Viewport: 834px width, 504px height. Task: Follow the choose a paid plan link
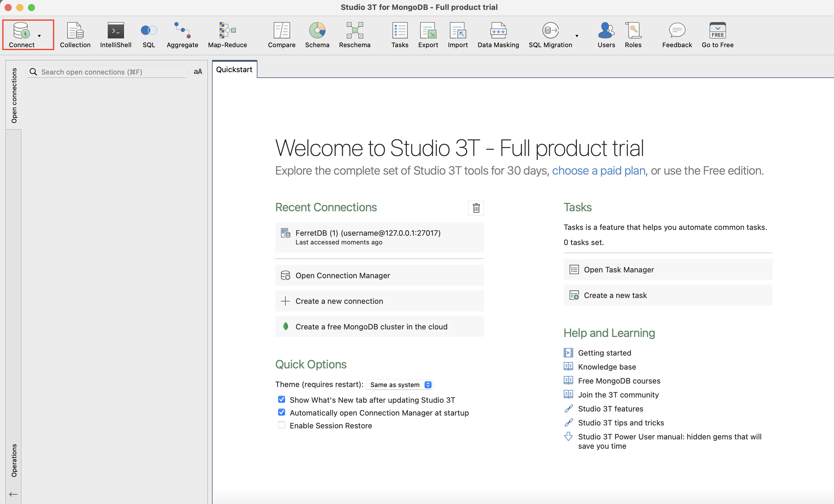[x=598, y=171]
